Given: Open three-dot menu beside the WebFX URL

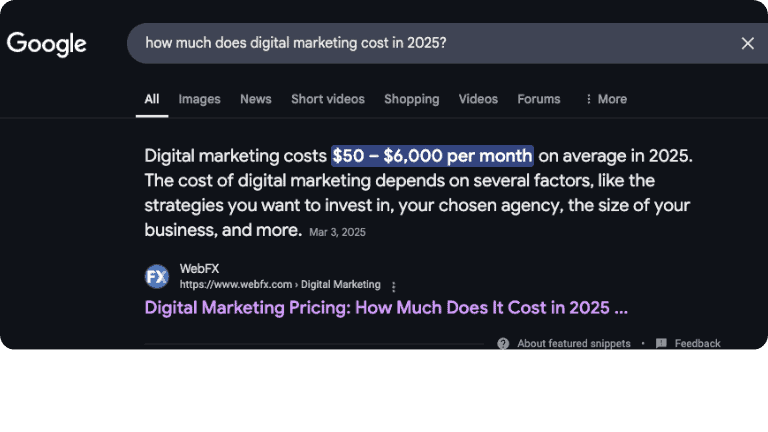Looking at the screenshot, I should (394, 285).
